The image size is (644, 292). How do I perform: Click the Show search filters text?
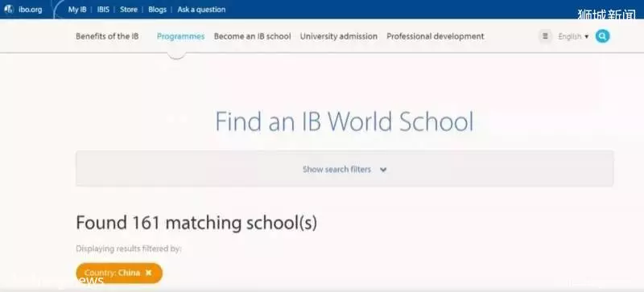[x=336, y=169]
